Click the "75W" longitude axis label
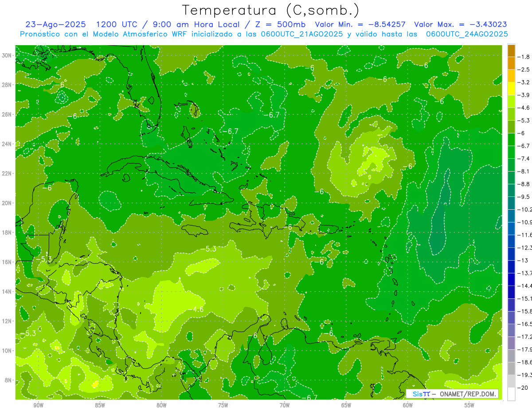Screen dimensions: 532x411 click(223, 406)
